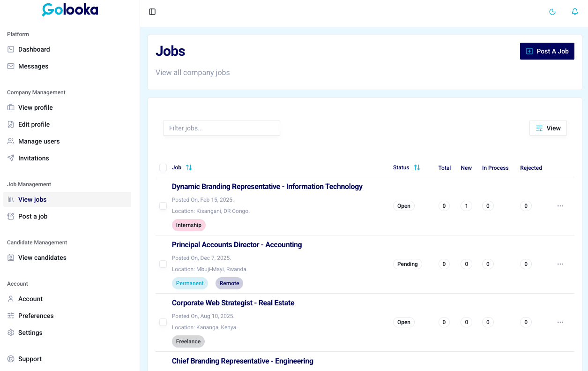
Task: Click the Settings gear icon
Action: (x=11, y=333)
